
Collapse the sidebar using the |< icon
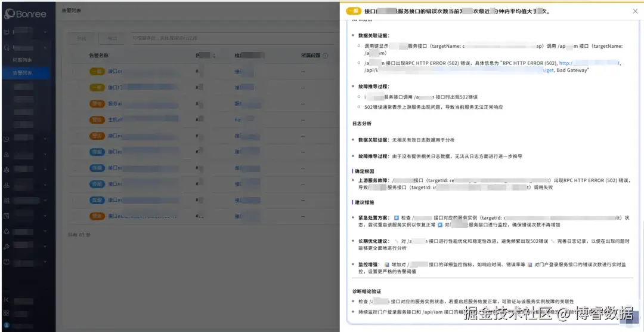pos(6,300)
